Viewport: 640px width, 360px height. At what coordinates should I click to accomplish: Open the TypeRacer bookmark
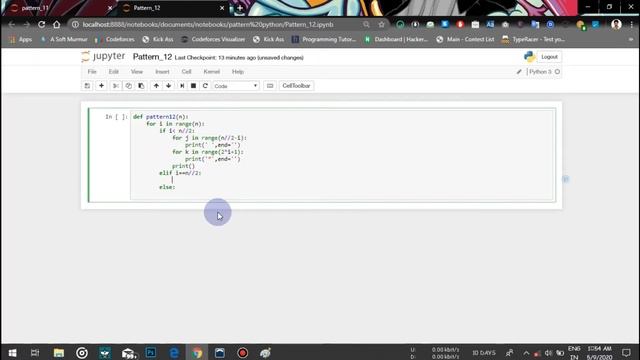point(533,39)
